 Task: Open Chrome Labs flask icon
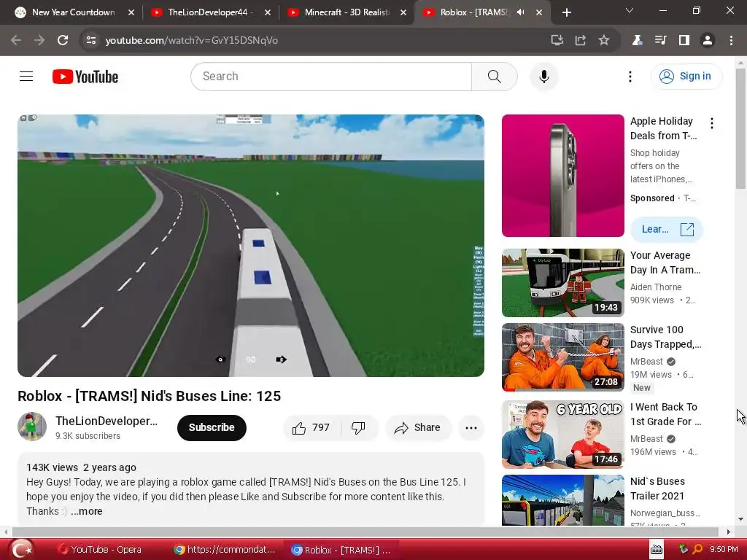point(637,40)
